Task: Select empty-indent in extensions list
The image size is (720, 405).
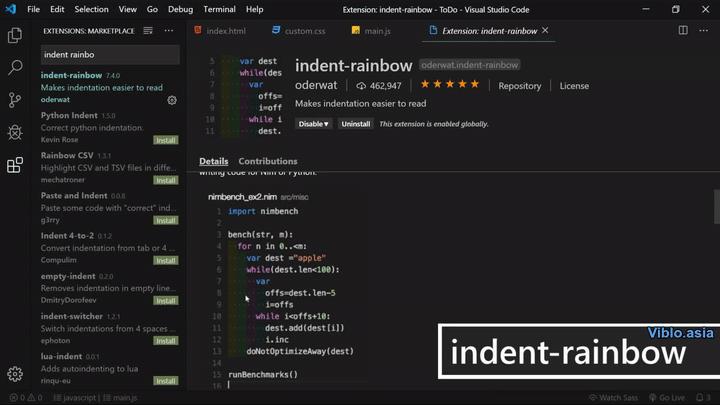Action: click(x=109, y=288)
